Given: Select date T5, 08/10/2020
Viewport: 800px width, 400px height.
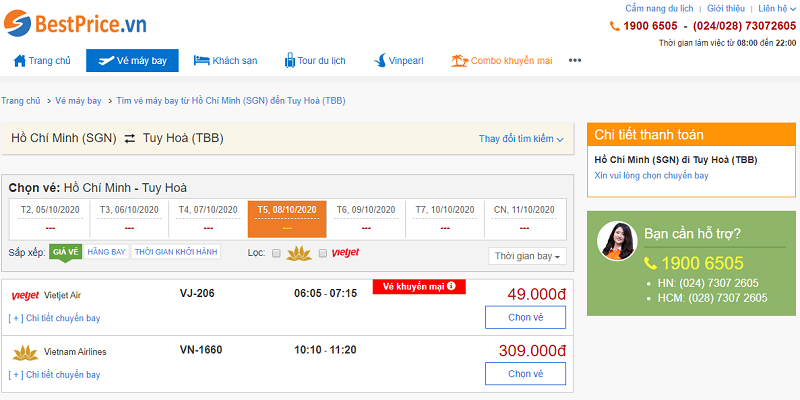Looking at the screenshot, I should tap(287, 219).
